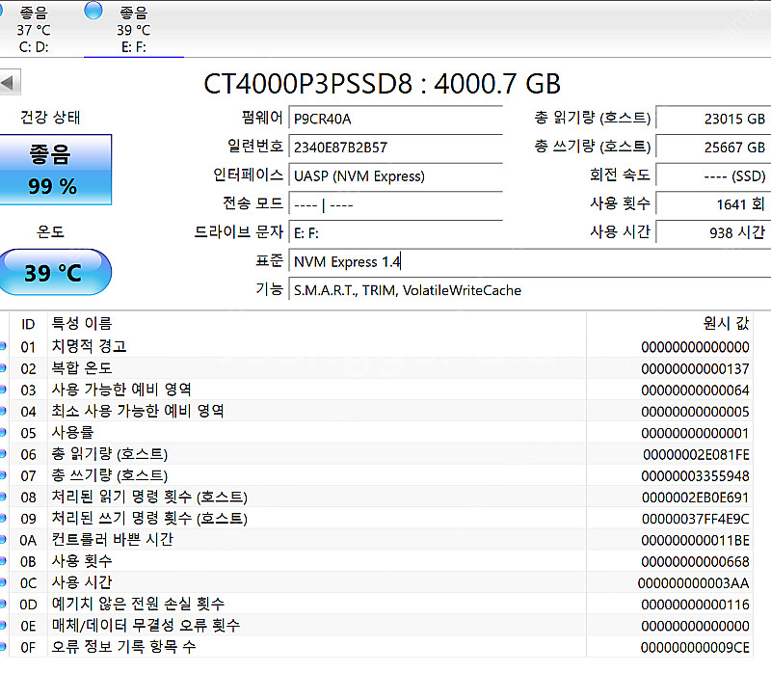Click the 39 °C temperature button
771x700 pixels.
(55, 273)
